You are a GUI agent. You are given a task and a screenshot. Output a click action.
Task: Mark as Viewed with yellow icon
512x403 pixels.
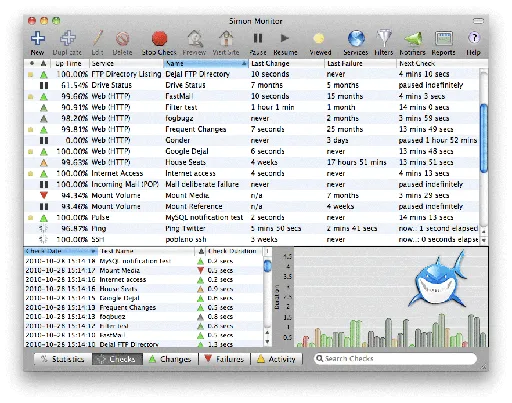pyautogui.click(x=319, y=39)
